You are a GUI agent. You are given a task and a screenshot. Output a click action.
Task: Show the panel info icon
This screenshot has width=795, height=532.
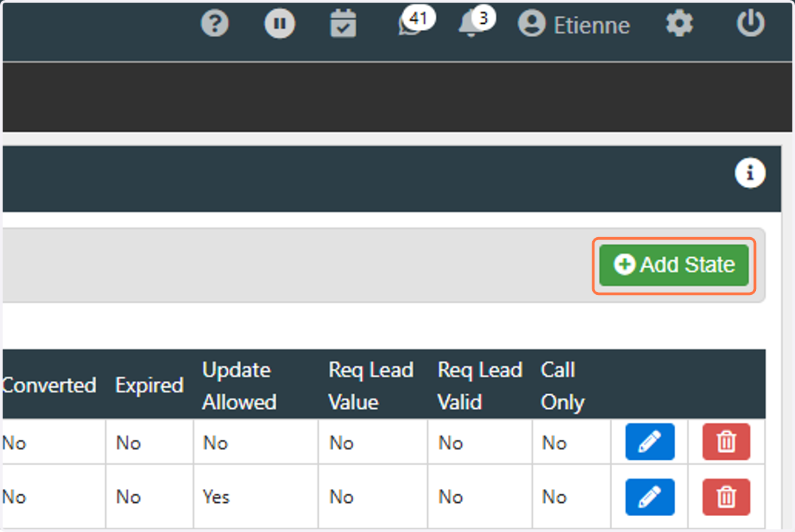click(x=750, y=174)
